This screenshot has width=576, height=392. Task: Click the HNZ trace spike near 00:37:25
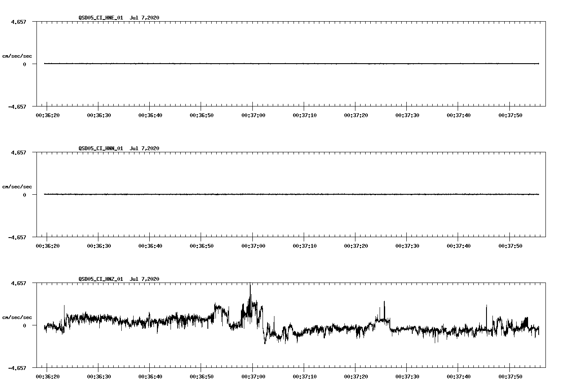click(384, 310)
